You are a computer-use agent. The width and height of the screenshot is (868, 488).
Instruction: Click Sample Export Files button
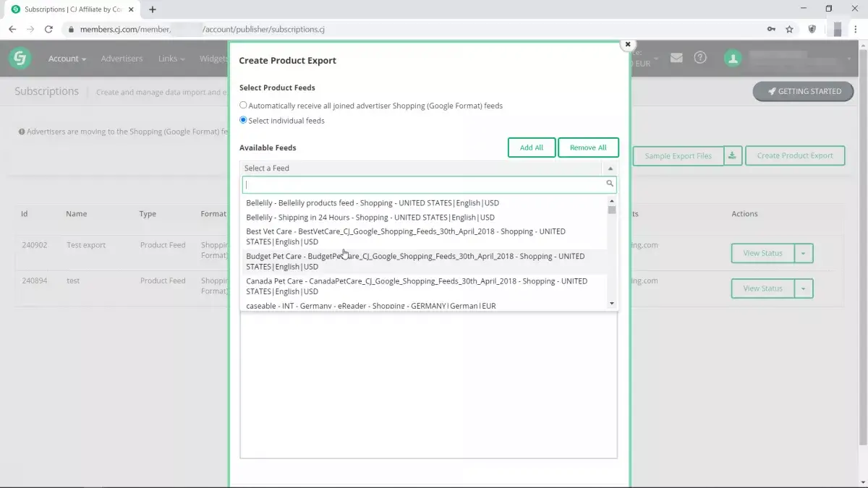(x=678, y=155)
